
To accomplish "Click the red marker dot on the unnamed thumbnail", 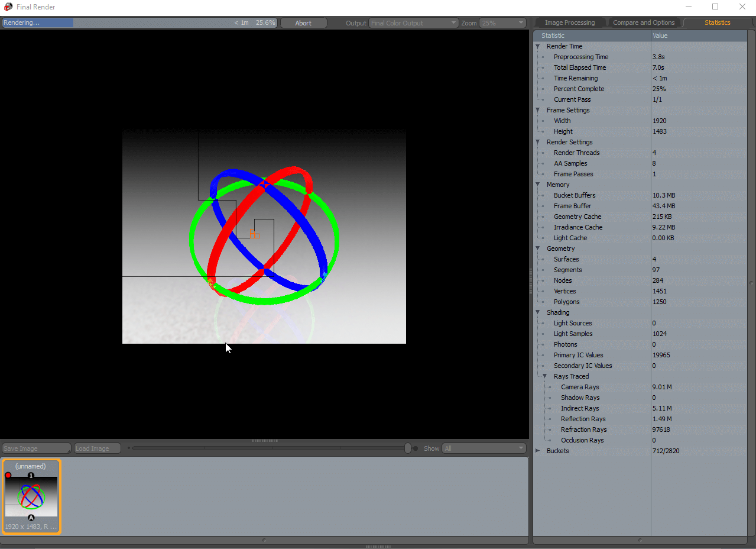I will pyautogui.click(x=8, y=476).
